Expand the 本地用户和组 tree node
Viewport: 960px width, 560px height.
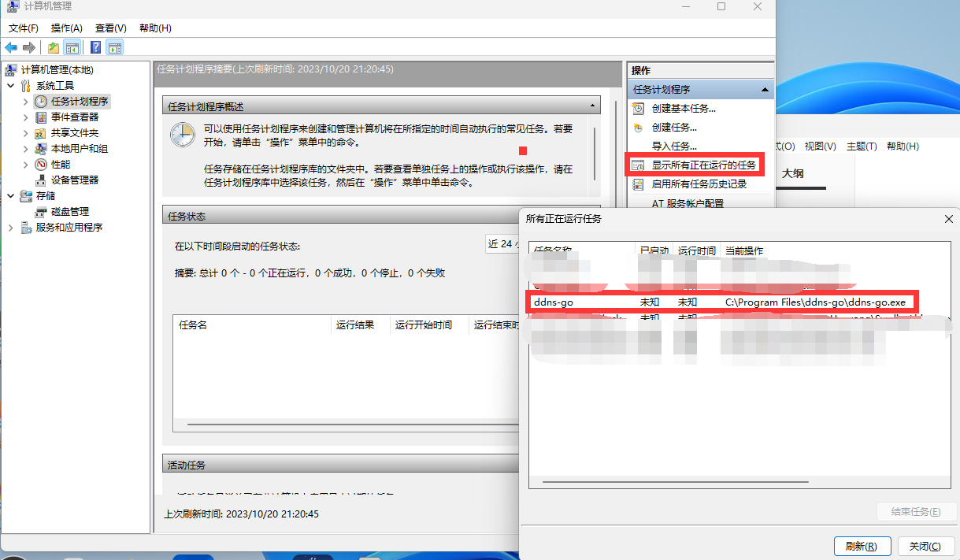pyautogui.click(x=26, y=149)
